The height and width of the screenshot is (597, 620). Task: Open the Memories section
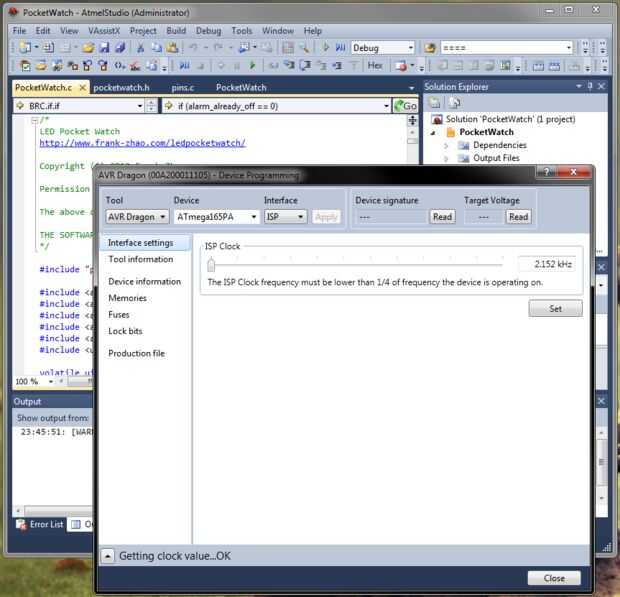coord(127,298)
